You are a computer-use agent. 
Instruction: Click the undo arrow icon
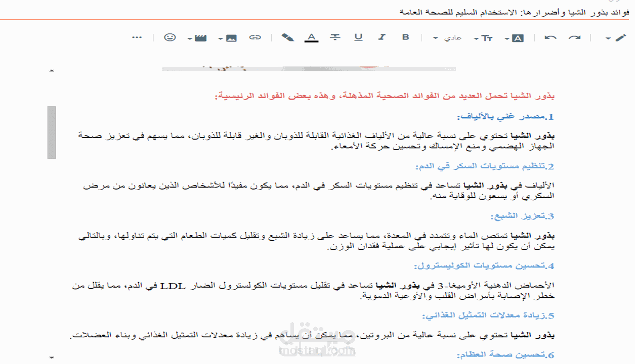click(x=551, y=38)
